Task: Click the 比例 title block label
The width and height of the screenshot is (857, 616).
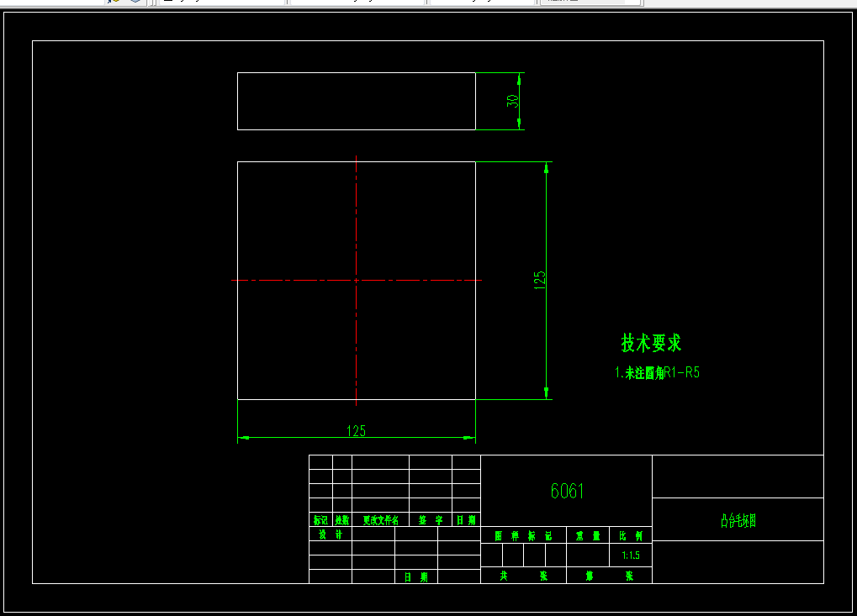Action: pos(631,536)
